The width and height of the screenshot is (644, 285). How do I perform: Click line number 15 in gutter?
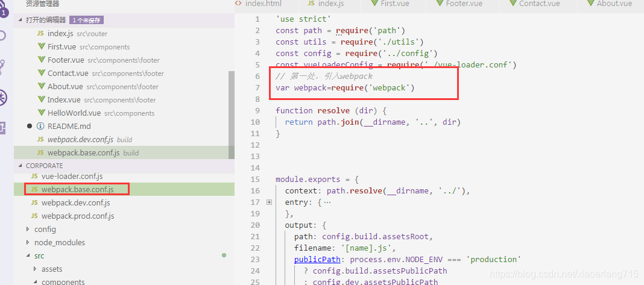tap(255, 180)
